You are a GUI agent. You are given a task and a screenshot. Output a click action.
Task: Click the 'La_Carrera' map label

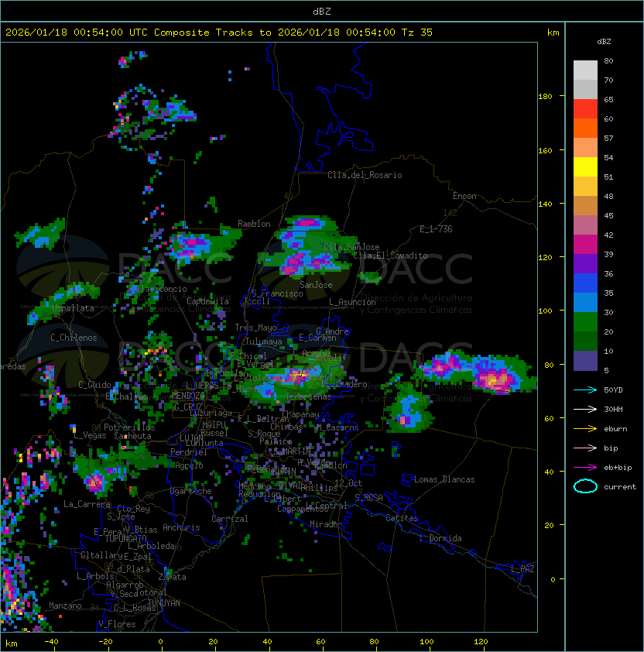[87, 504]
